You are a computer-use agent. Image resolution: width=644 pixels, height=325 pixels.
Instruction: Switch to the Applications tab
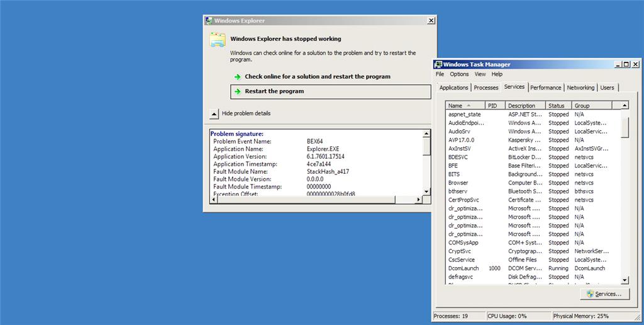coord(454,88)
